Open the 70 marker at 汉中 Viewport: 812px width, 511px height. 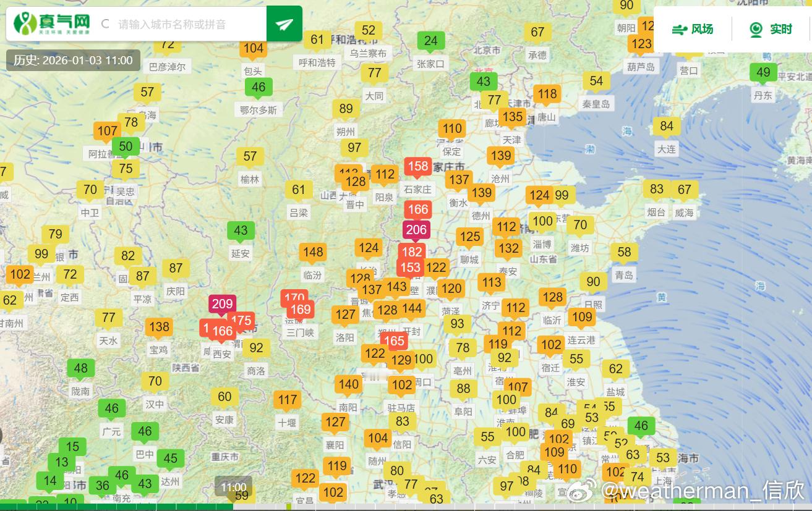[x=155, y=382]
